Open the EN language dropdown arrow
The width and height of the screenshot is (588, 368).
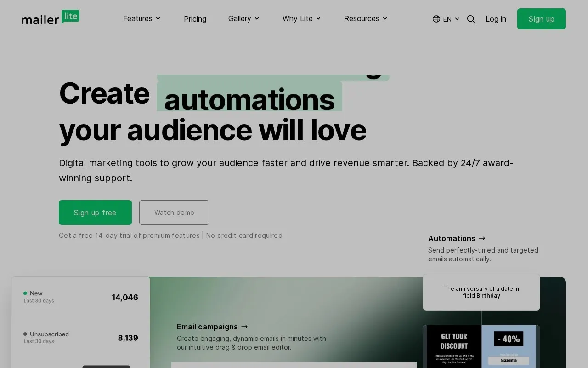[457, 19]
